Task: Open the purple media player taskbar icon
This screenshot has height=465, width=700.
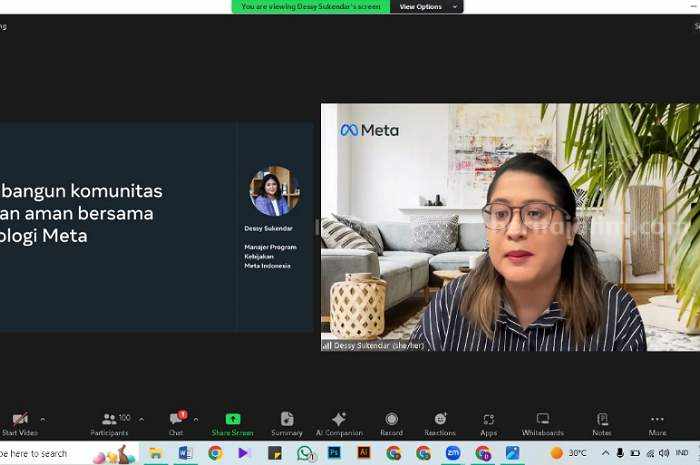Action: click(x=243, y=453)
